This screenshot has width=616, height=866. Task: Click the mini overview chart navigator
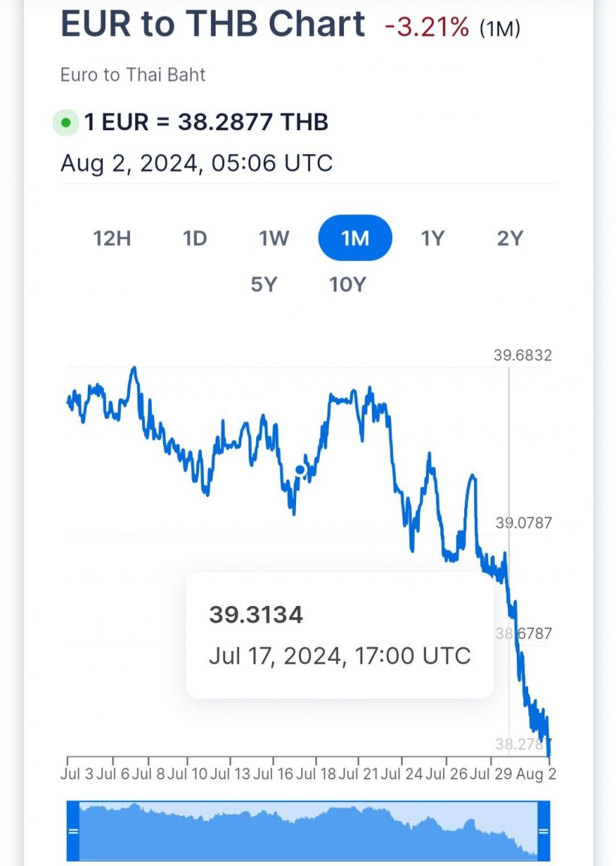click(308, 831)
